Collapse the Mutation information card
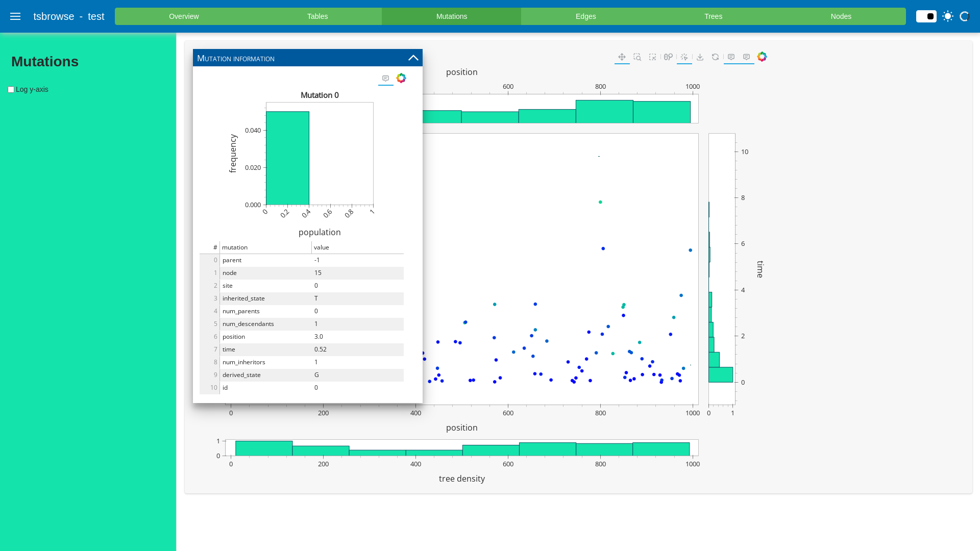The height and width of the screenshot is (551, 980). coord(413,58)
